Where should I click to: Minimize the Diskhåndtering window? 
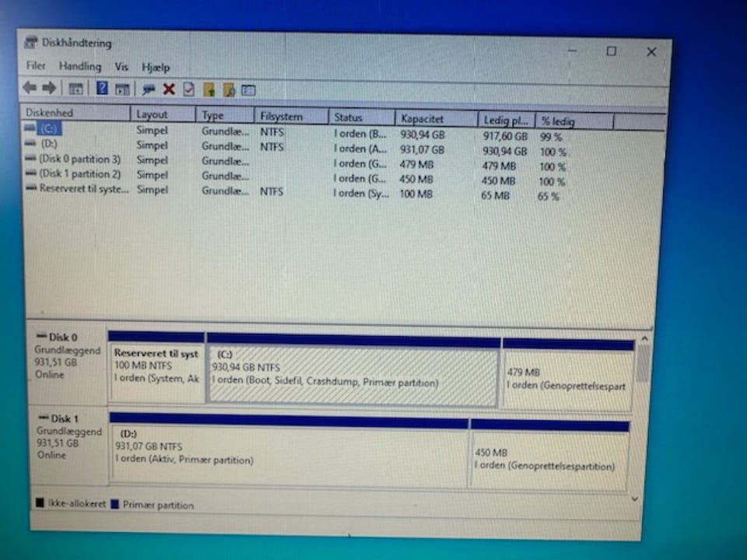point(572,50)
